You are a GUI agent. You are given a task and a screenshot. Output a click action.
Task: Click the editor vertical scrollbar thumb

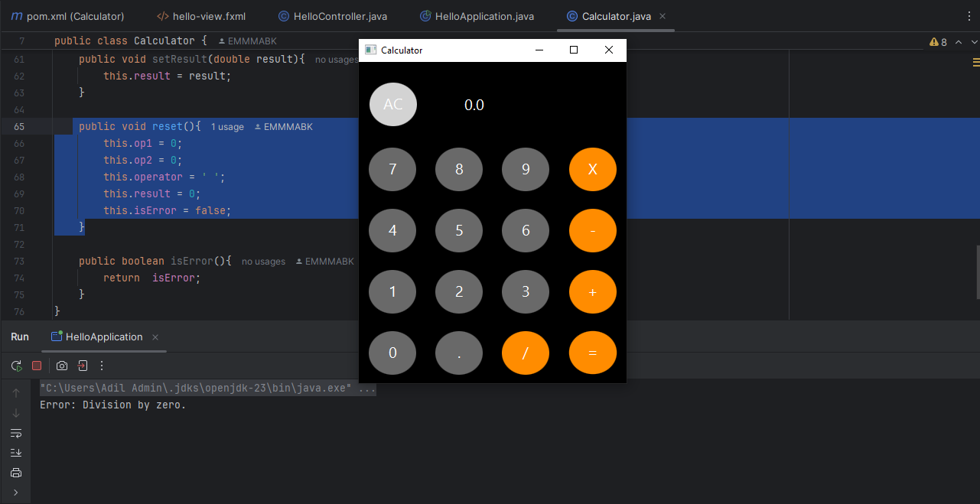[977, 272]
